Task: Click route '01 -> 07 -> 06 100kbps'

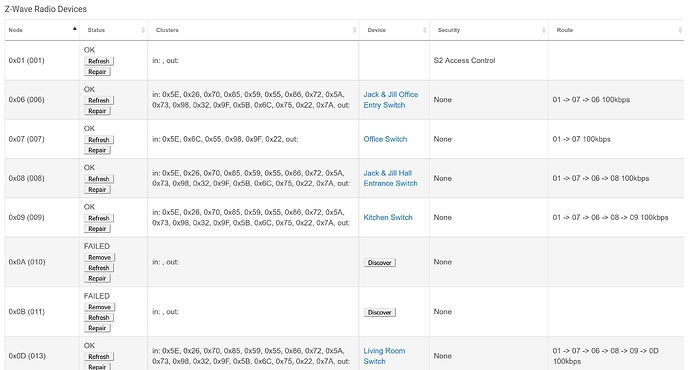Action: pos(591,100)
